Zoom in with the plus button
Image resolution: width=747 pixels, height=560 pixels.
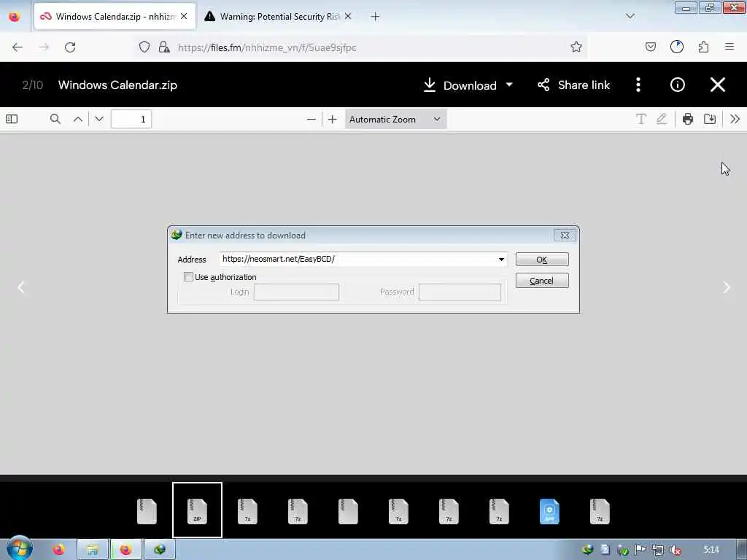[333, 119]
